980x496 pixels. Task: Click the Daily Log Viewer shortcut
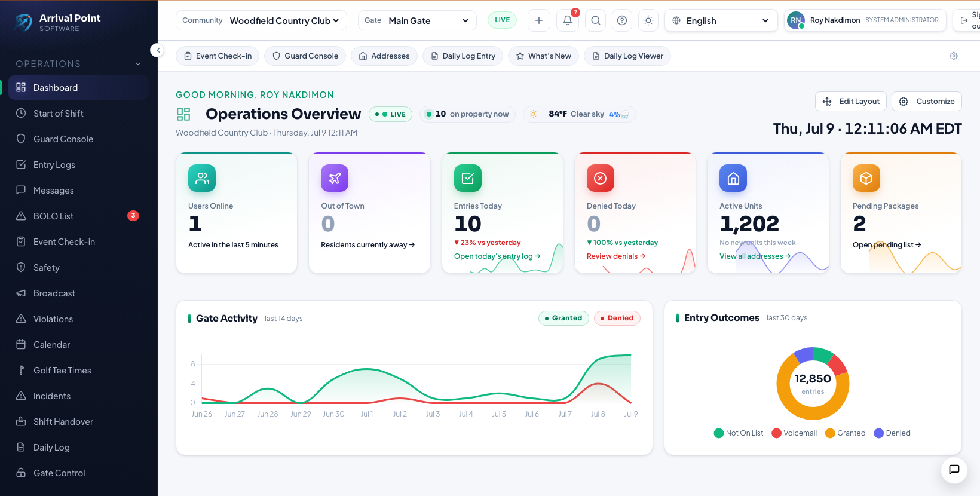(627, 56)
